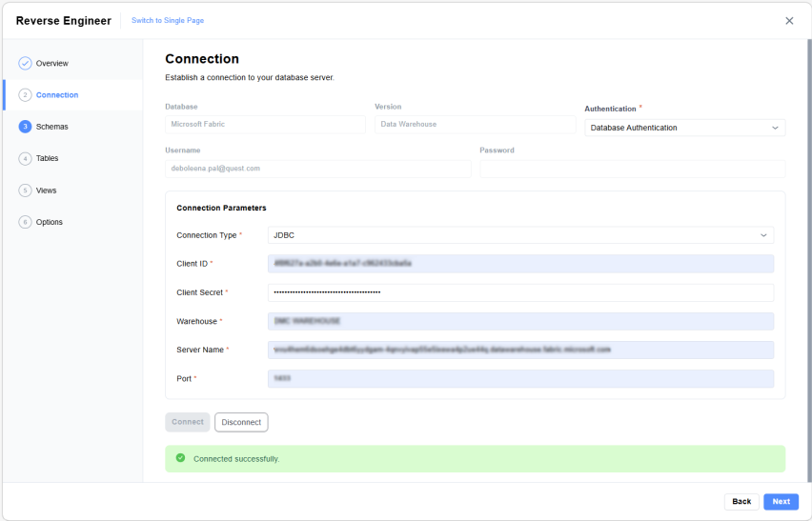Open the Overview step

51,63
